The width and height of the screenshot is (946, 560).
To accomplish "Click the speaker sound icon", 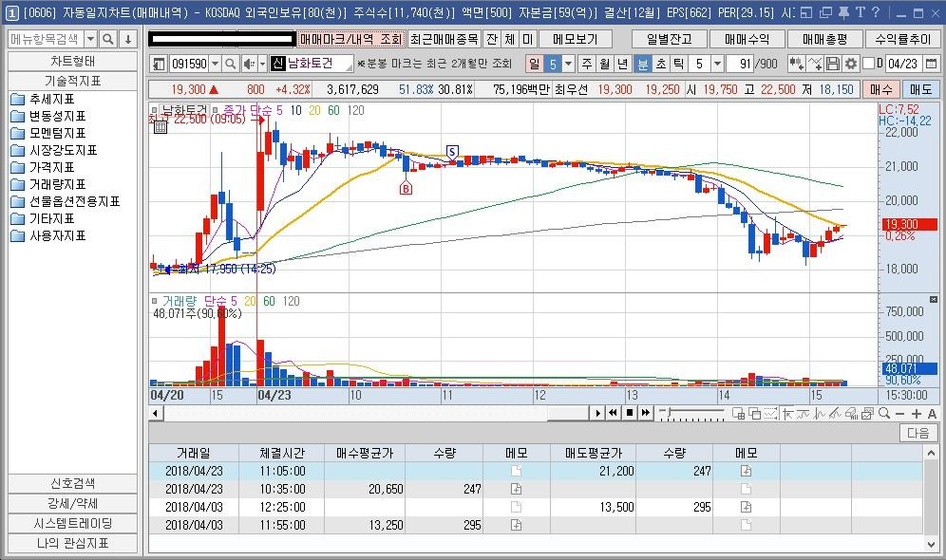I will click(248, 64).
